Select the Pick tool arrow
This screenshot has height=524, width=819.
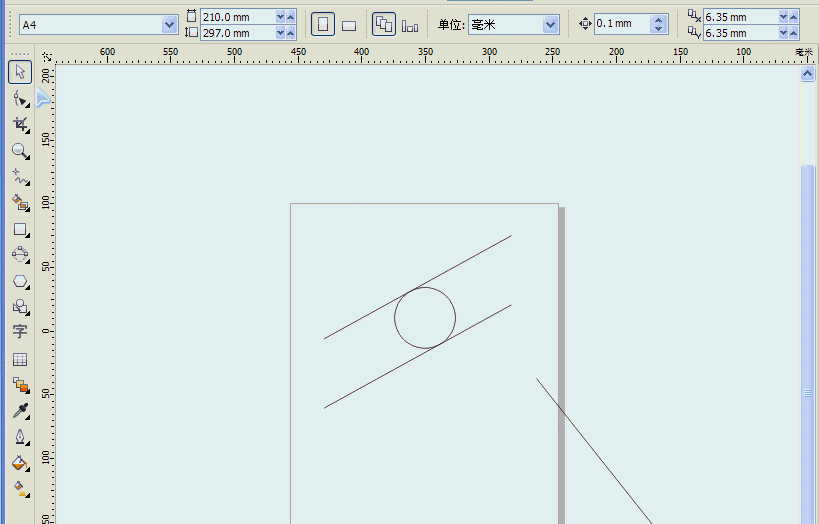click(20, 72)
